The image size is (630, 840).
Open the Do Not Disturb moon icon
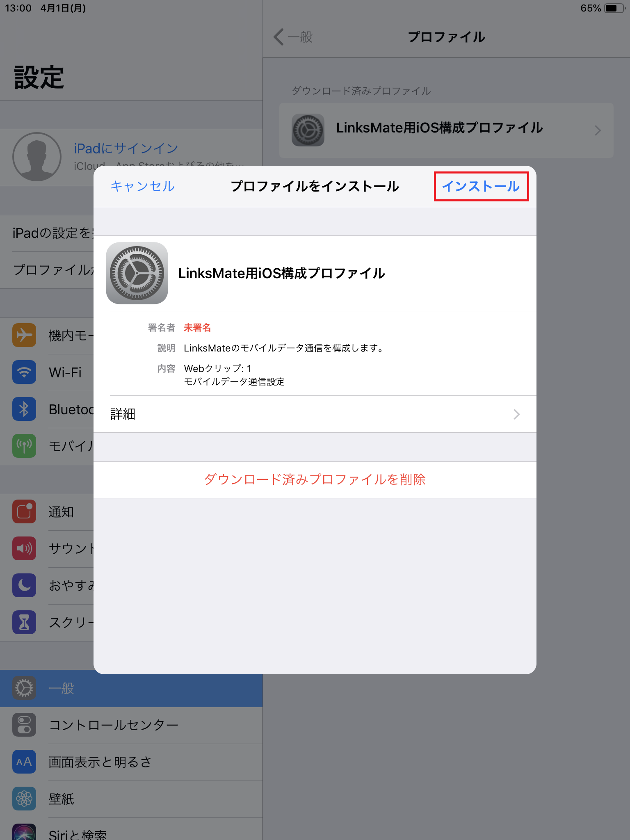click(24, 585)
